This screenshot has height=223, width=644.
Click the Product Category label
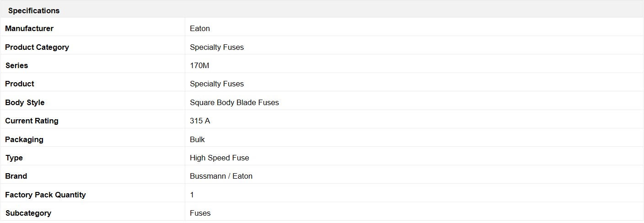[x=37, y=47]
